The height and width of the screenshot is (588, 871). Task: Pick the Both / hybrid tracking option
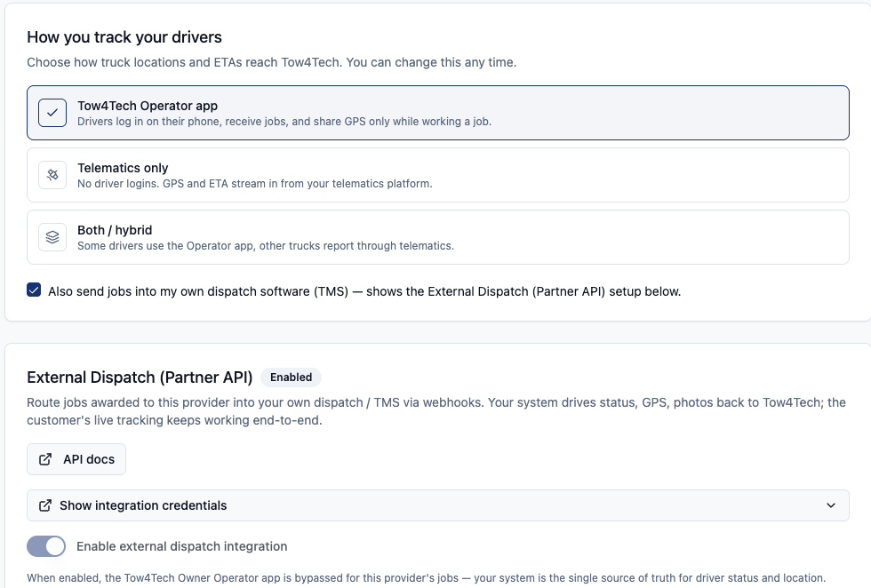437,237
